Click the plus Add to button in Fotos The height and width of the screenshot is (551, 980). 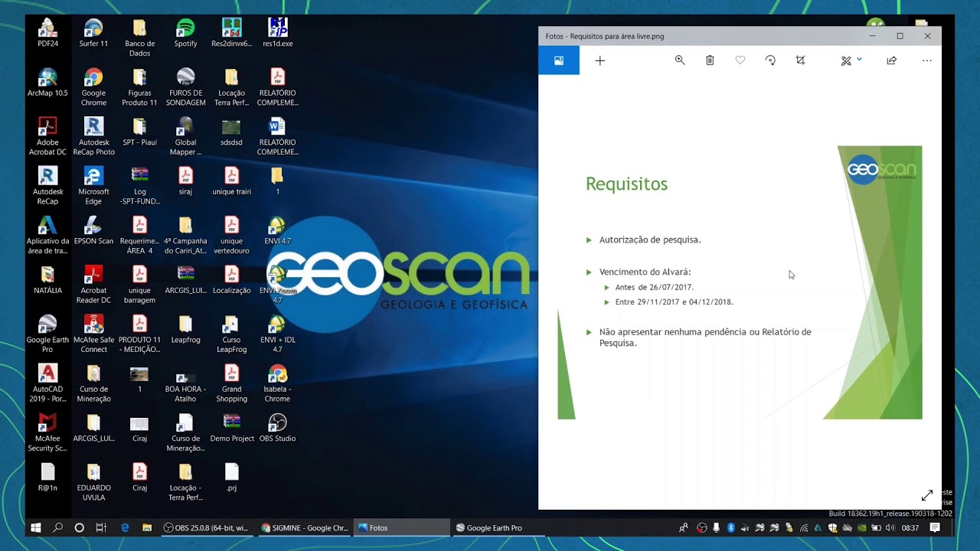[x=600, y=60]
